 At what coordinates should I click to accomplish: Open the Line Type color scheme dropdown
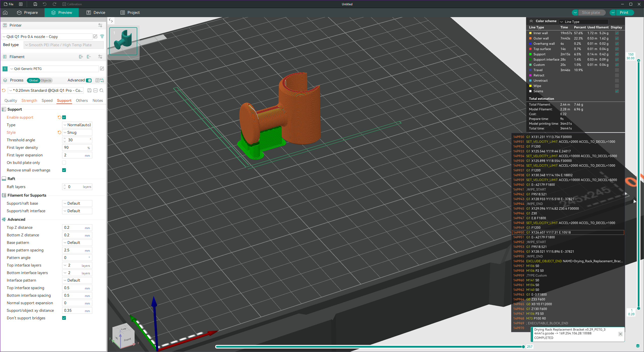[x=583, y=22]
